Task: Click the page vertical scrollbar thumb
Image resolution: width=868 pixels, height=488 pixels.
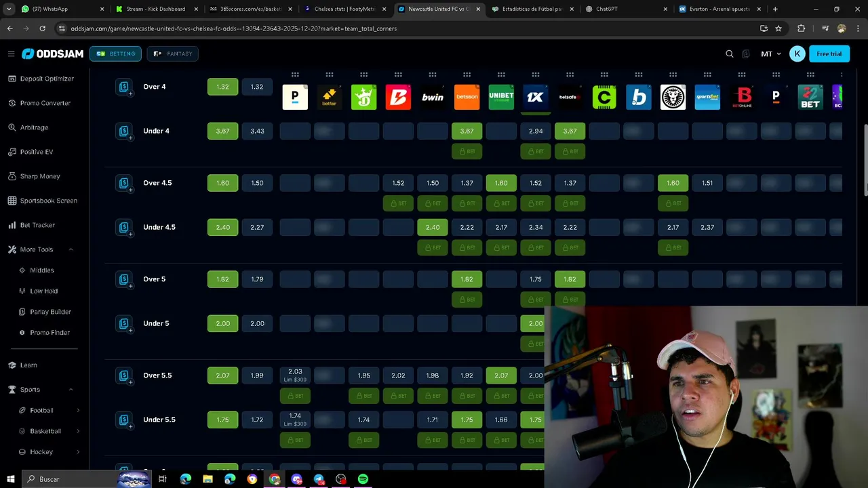Action: tap(865, 159)
